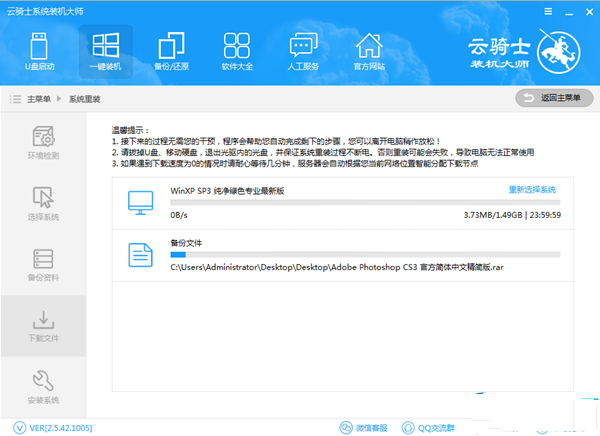This screenshot has width=600, height=436.
Task: Click the version V circle icon
Action: click(x=20, y=428)
